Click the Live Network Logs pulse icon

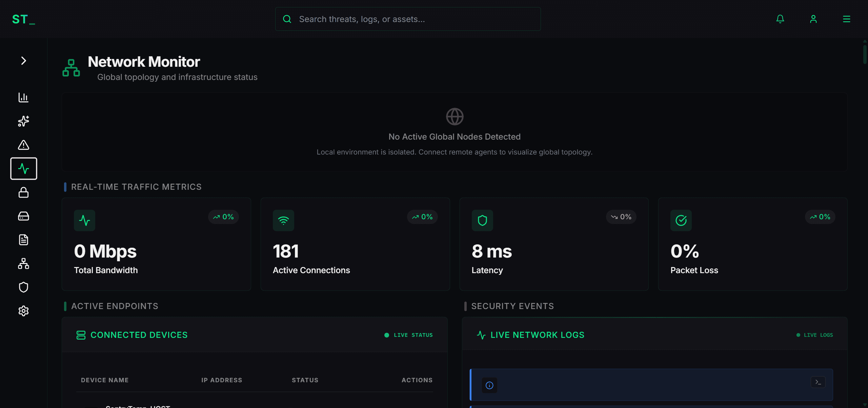[481, 335]
